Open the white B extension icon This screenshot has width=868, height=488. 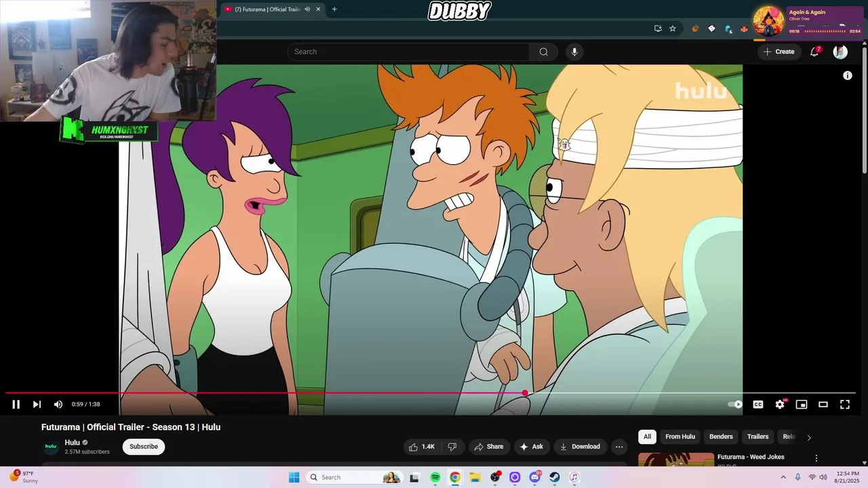[x=711, y=28]
